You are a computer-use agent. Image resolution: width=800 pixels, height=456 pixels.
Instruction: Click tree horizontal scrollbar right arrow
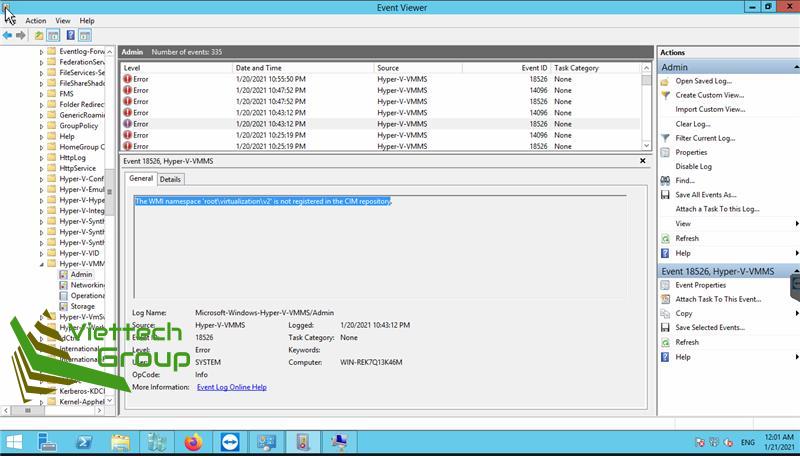click(x=99, y=410)
